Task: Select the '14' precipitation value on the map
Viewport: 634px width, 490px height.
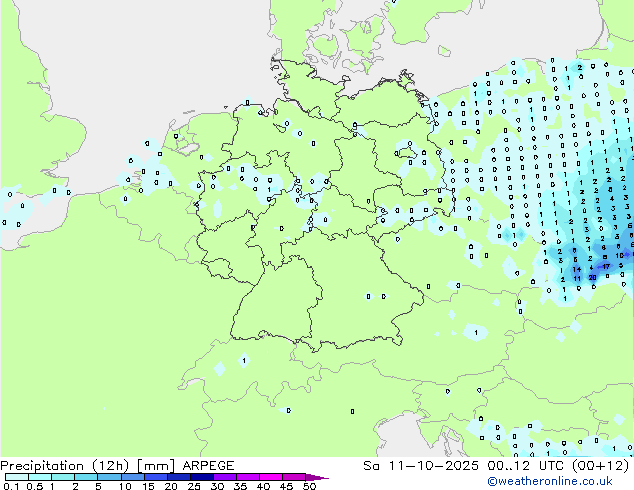Action: coord(577,269)
